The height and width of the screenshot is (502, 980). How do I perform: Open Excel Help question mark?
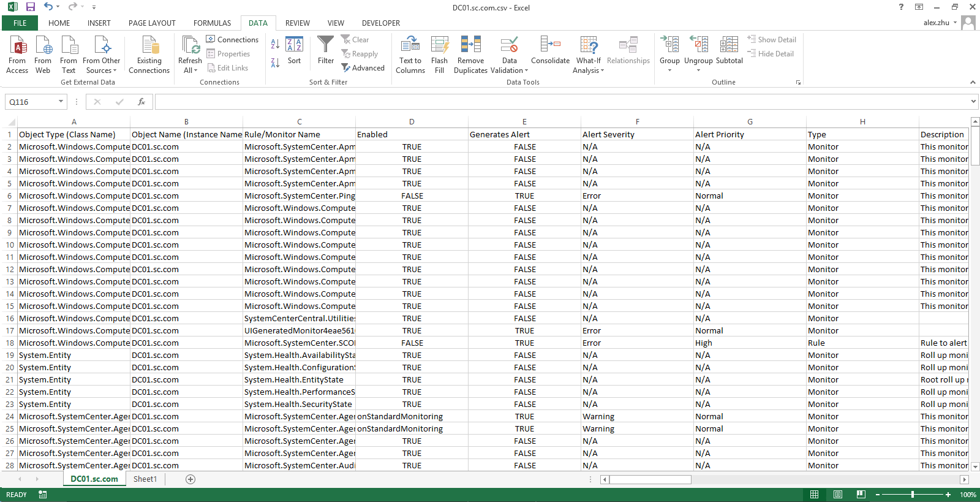click(x=901, y=7)
